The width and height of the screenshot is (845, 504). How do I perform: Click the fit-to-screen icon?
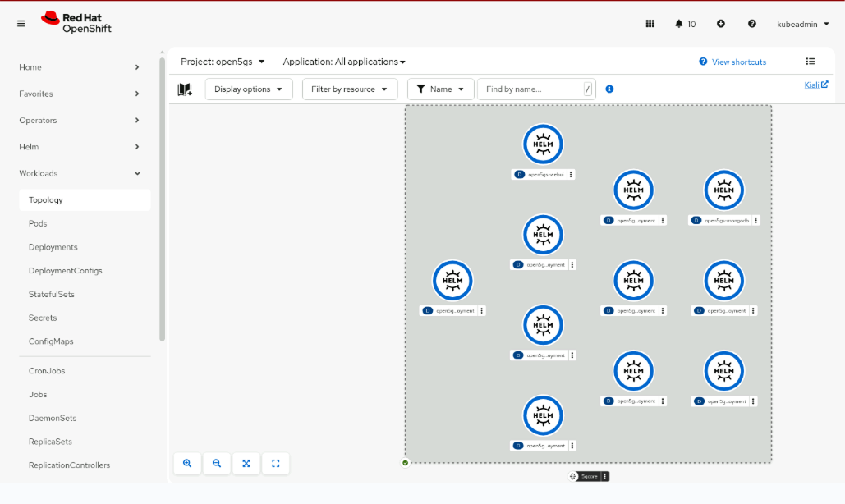coord(246,464)
